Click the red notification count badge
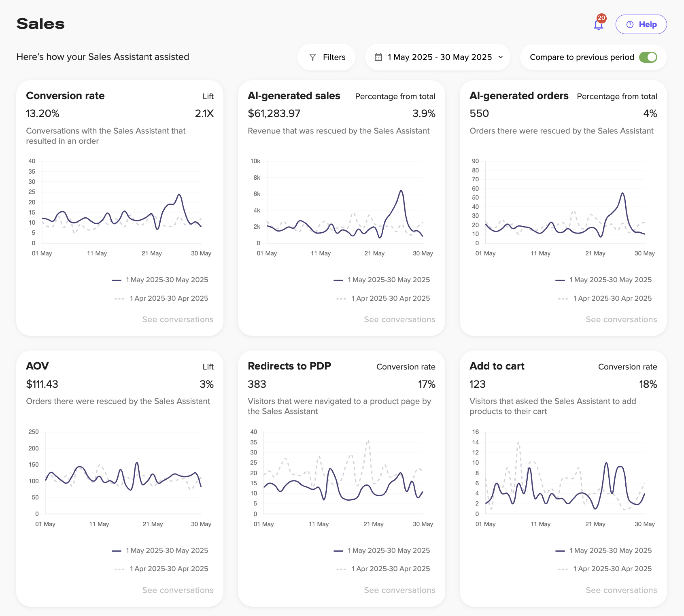Viewport: 684px width, 616px height. click(x=601, y=18)
